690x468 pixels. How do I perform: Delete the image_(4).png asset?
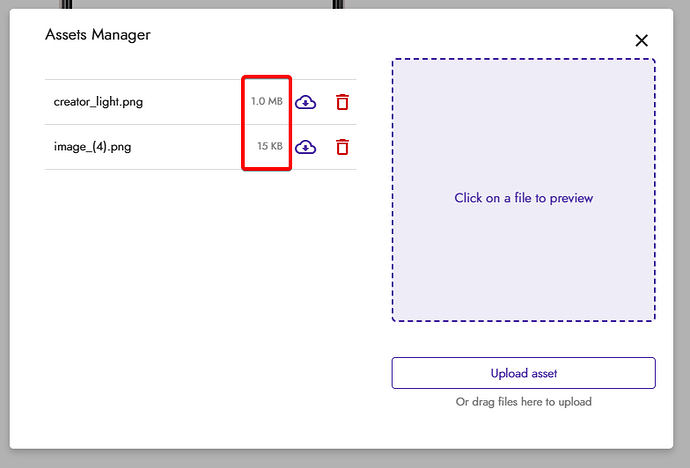click(x=342, y=147)
